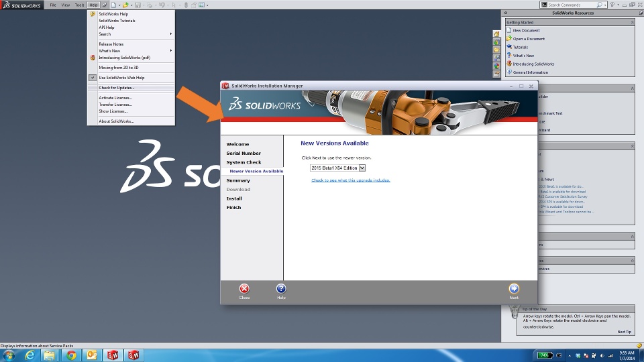The width and height of the screenshot is (644, 362).
Task: Click New Document in Getting Started
Action: click(526, 30)
